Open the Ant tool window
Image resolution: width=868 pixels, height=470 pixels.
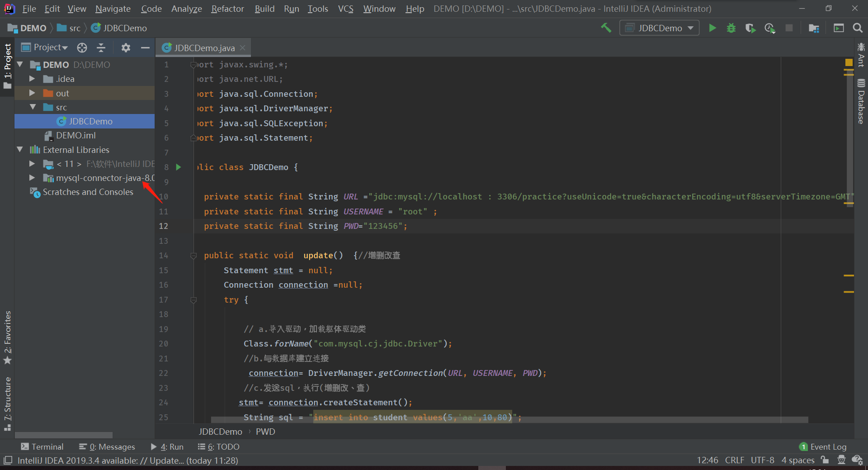click(861, 54)
